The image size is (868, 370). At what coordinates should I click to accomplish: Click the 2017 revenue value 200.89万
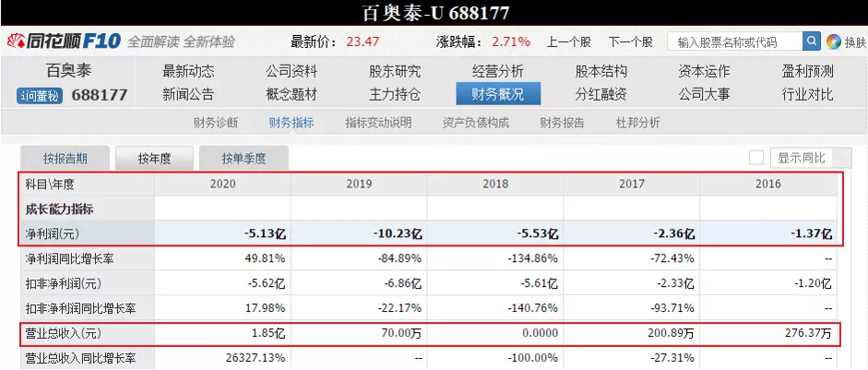pos(669,333)
